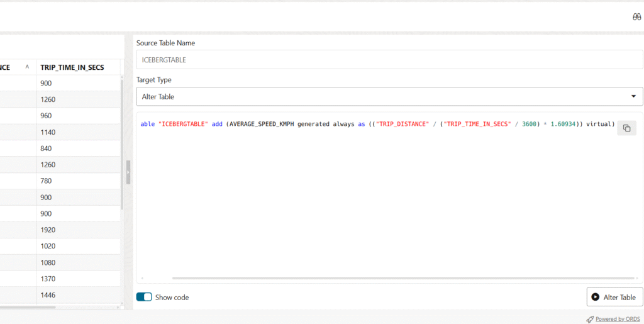Click the binoculars icon at top right
The image size is (644, 324).
(x=636, y=17)
